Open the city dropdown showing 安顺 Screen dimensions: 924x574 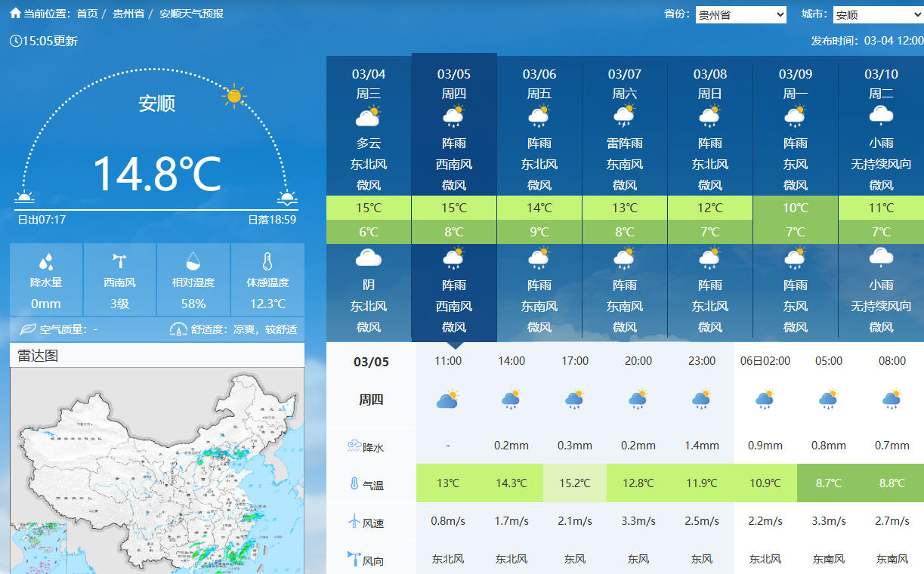tap(878, 14)
